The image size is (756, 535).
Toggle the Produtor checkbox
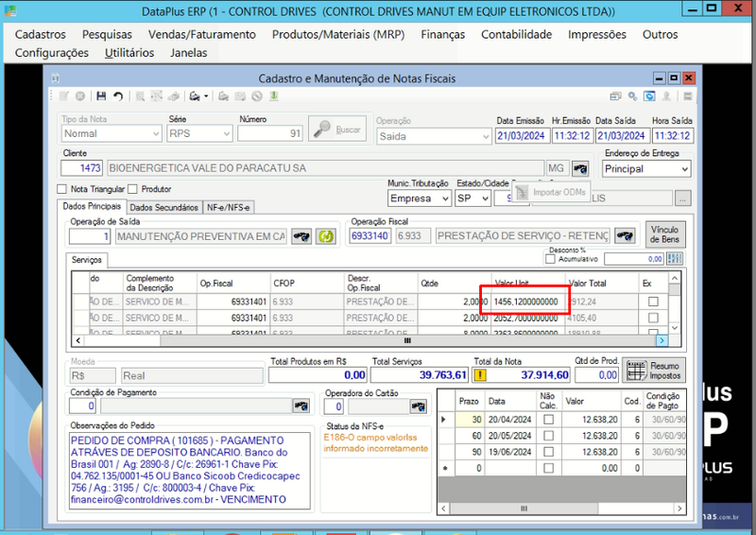[132, 189]
